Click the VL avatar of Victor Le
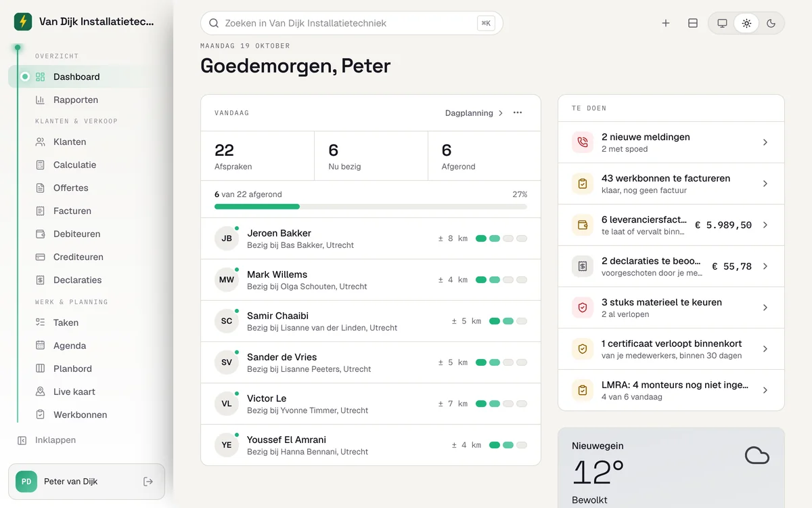This screenshot has width=812, height=508. (227, 404)
